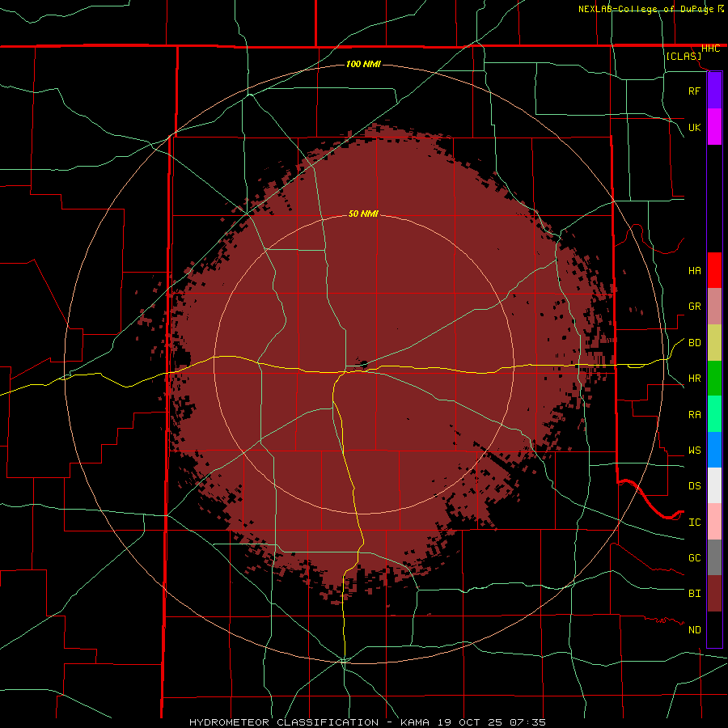728x728 pixels.
Task: Click the HHC product code label
Action: (710, 49)
